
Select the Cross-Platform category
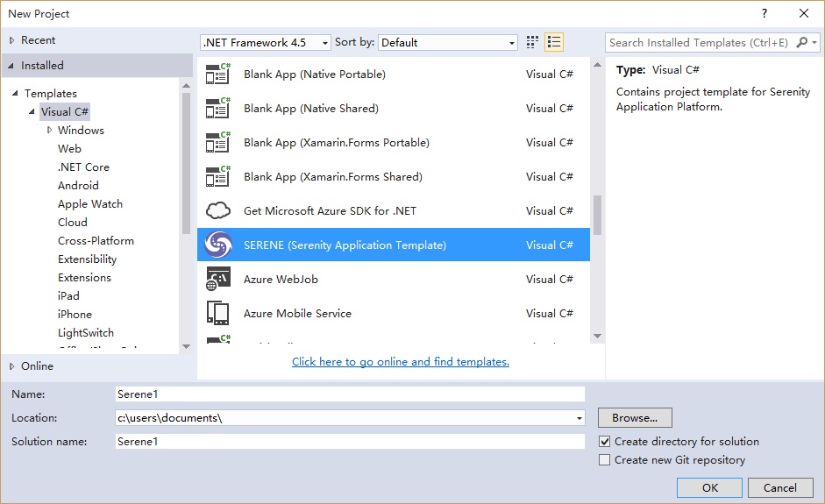point(96,240)
